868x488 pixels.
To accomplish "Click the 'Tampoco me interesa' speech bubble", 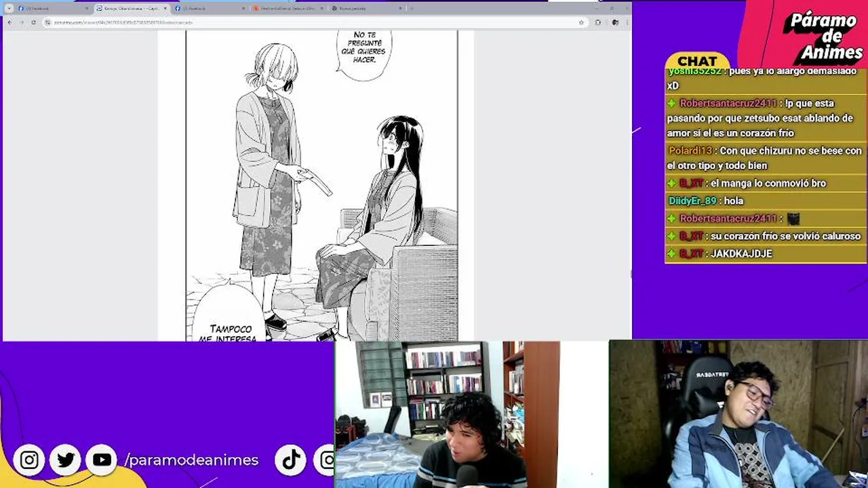I will 229,313.
